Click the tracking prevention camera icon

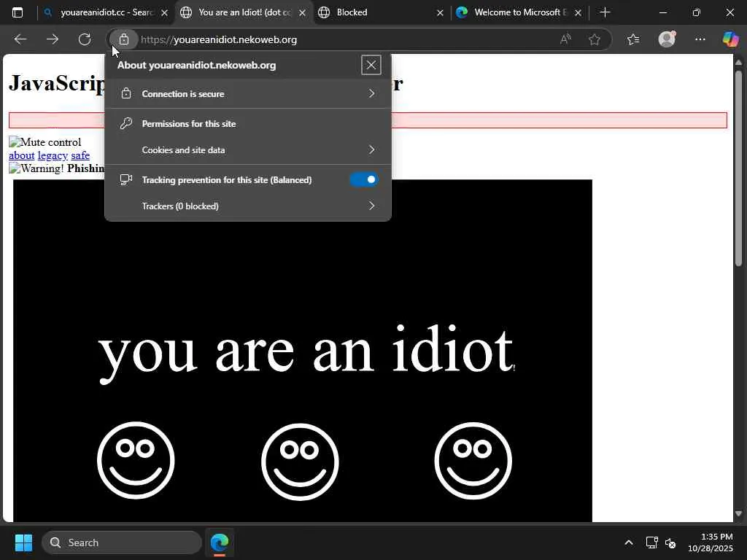125,179
